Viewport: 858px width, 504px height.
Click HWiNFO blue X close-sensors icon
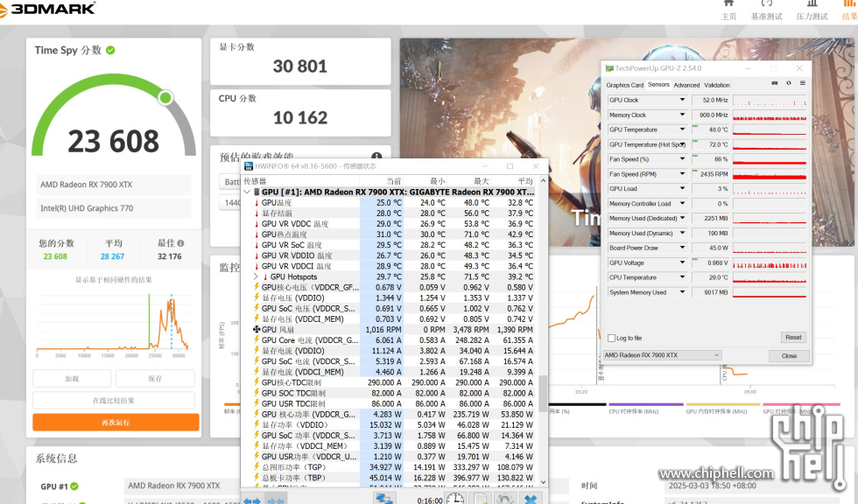531,499
